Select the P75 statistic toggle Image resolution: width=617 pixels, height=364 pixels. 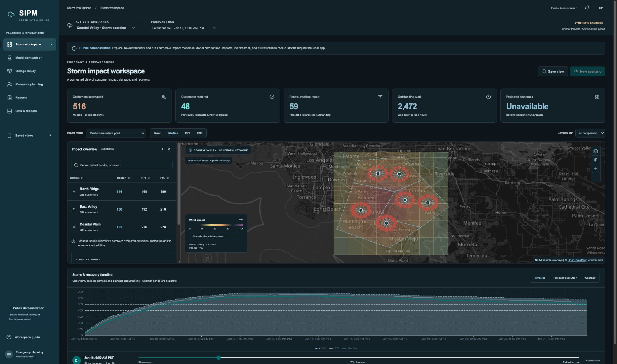187,133
